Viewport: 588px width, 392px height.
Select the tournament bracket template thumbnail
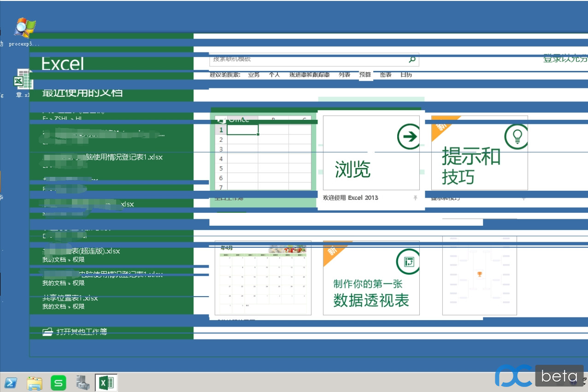(479, 276)
